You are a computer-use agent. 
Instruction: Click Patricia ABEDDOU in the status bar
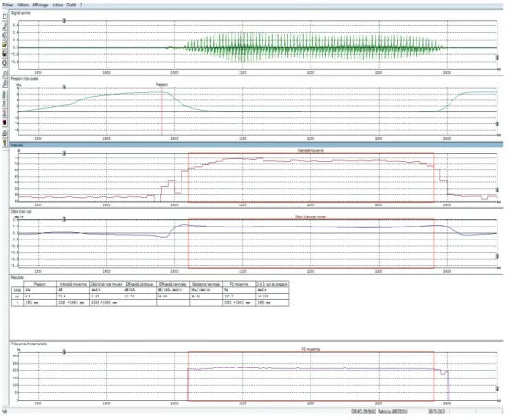coord(393,411)
